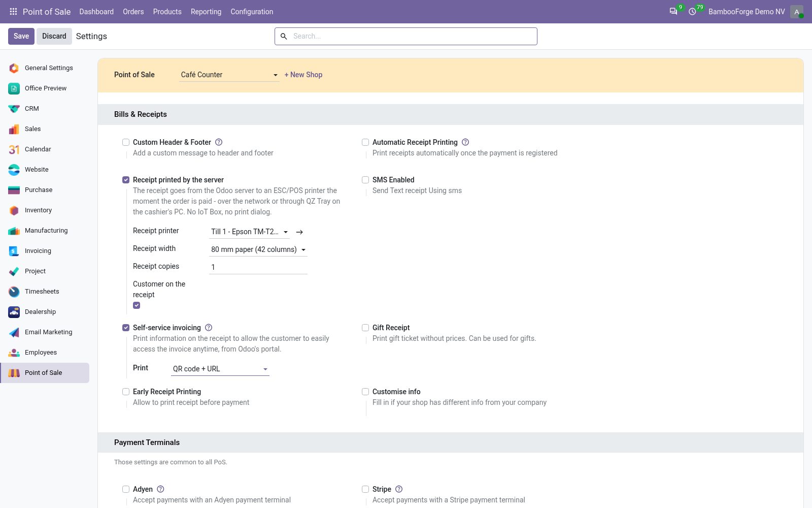
Task: Open the apps grid menu icon
Action: (13, 11)
